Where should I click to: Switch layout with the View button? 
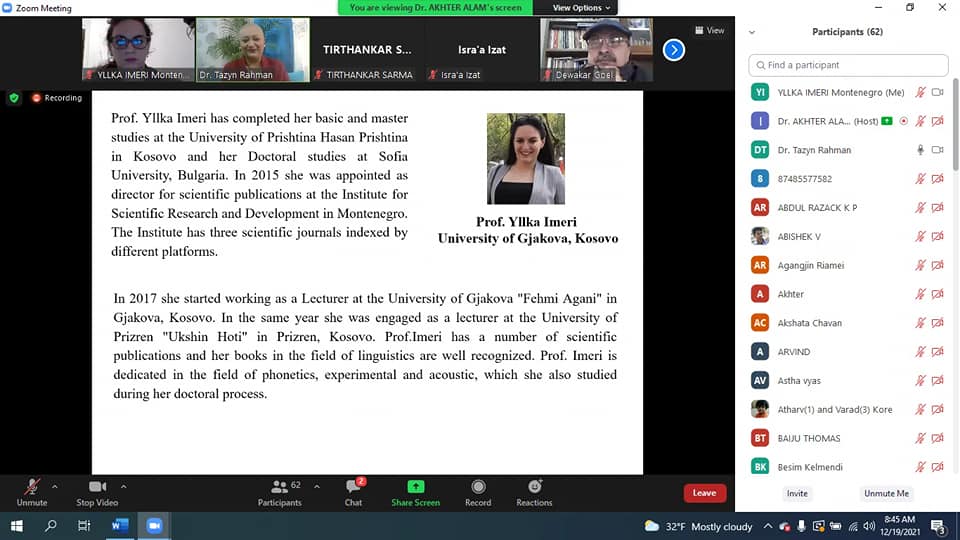point(710,30)
